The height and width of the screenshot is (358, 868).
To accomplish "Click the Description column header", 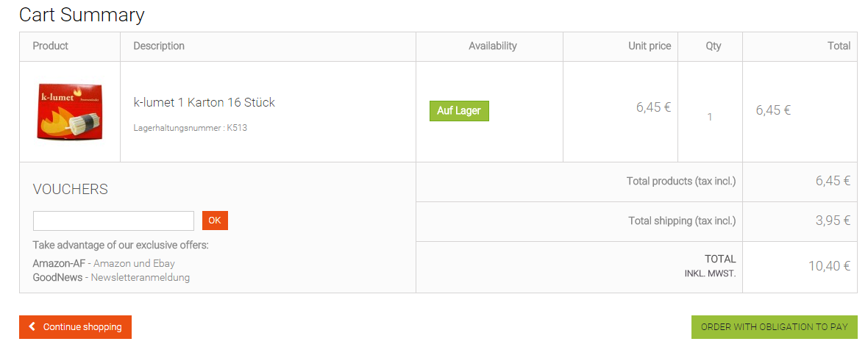I will (159, 46).
